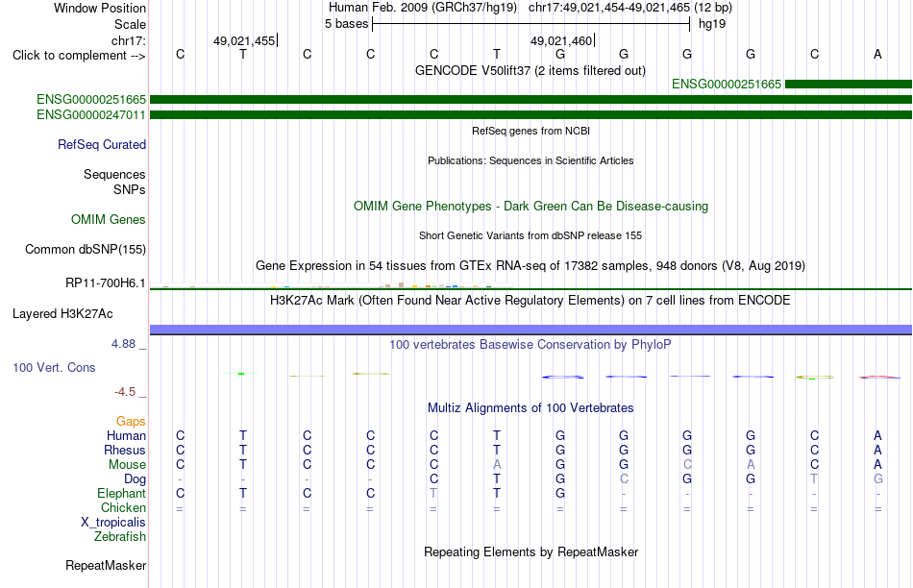
Task: Click the 4.88 upper scale value
Action: pyautogui.click(x=123, y=344)
